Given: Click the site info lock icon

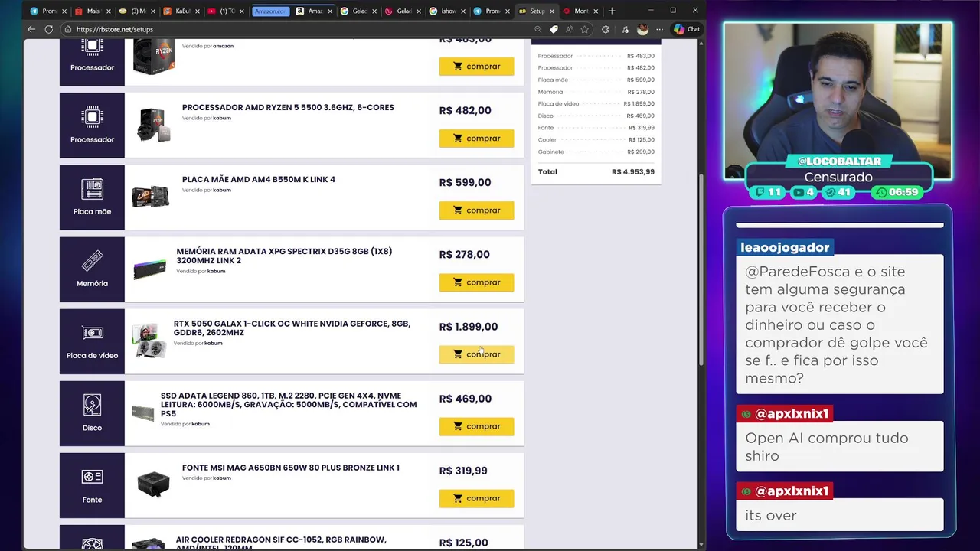Looking at the screenshot, I should pyautogui.click(x=68, y=29).
